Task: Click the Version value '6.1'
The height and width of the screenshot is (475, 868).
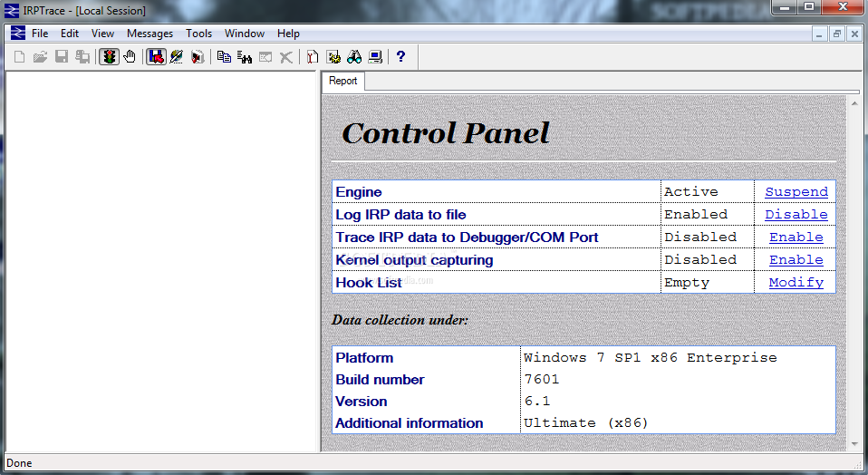Action: 537,401
